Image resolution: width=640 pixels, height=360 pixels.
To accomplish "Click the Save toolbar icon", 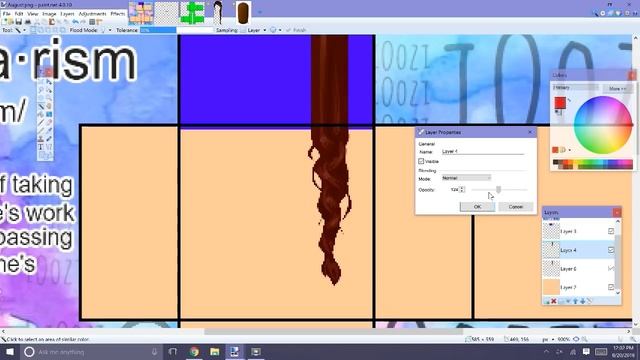I will (19, 22).
